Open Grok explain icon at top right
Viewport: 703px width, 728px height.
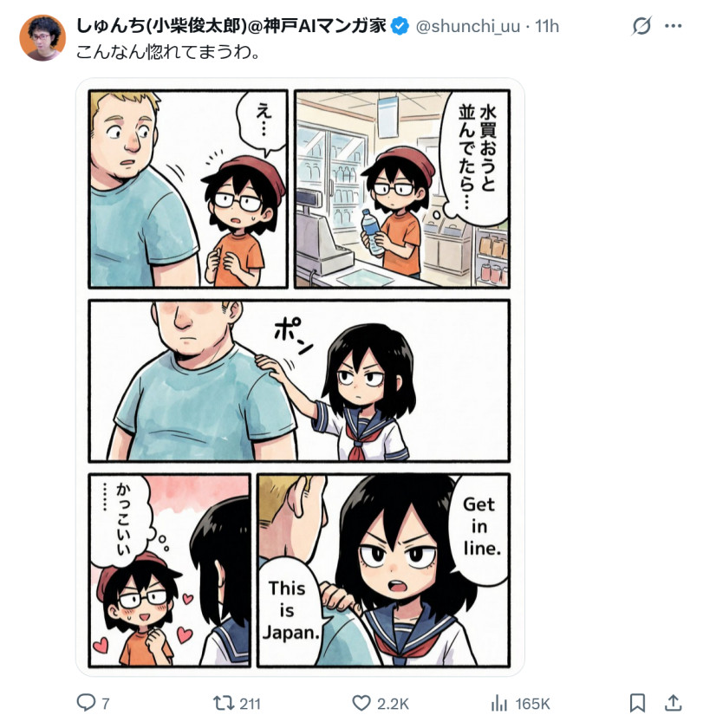641,26
